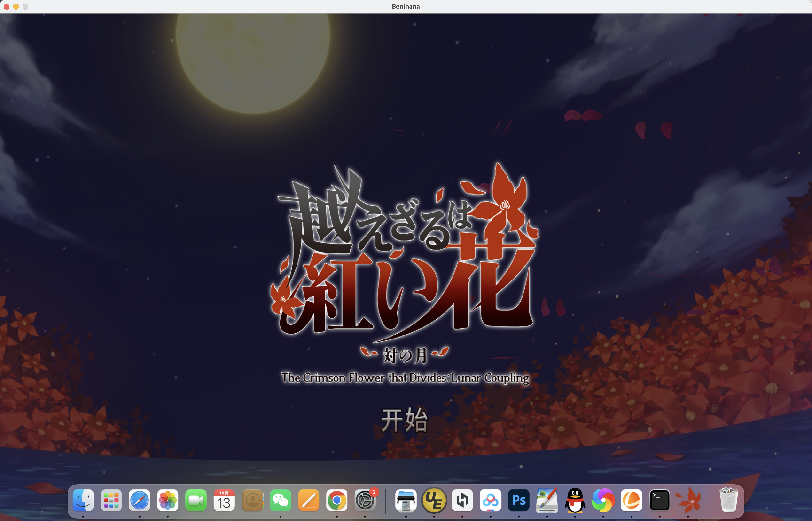Open Google Chrome from the Dock
This screenshot has width=812, height=521.
coord(337,500)
